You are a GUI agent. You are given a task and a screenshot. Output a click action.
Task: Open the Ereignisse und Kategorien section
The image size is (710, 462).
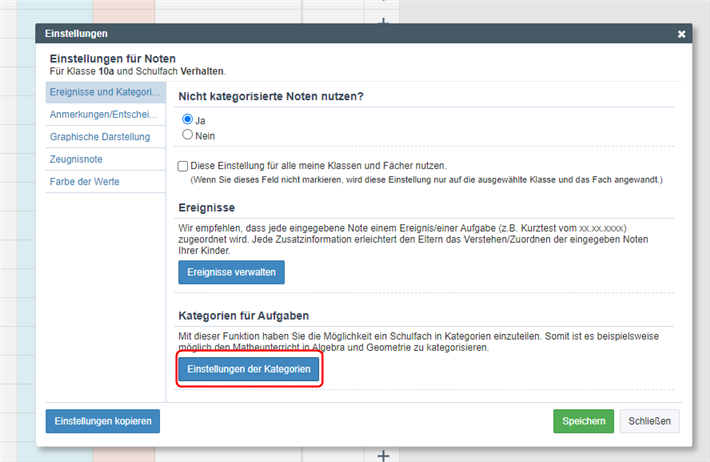(x=105, y=92)
